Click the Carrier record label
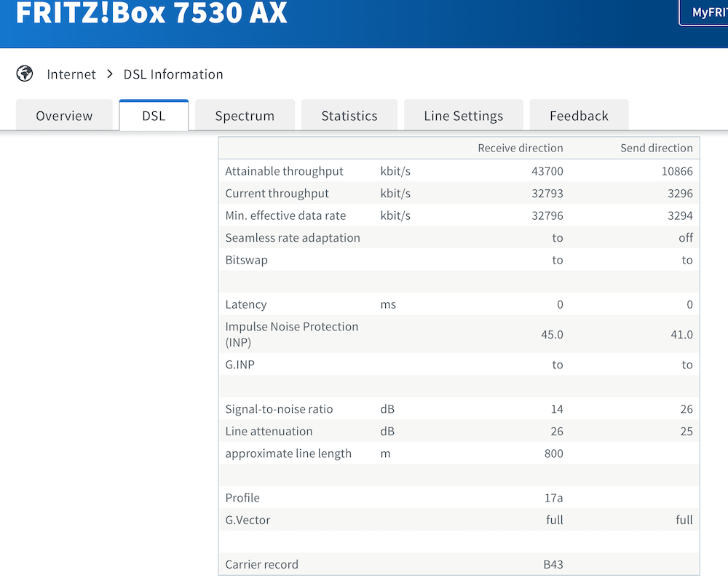The height and width of the screenshot is (586, 728). tap(261, 565)
